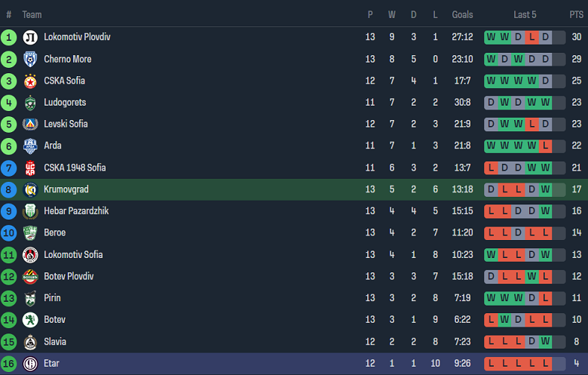
Task: Click the Slavia club crest
Action: 30,342
